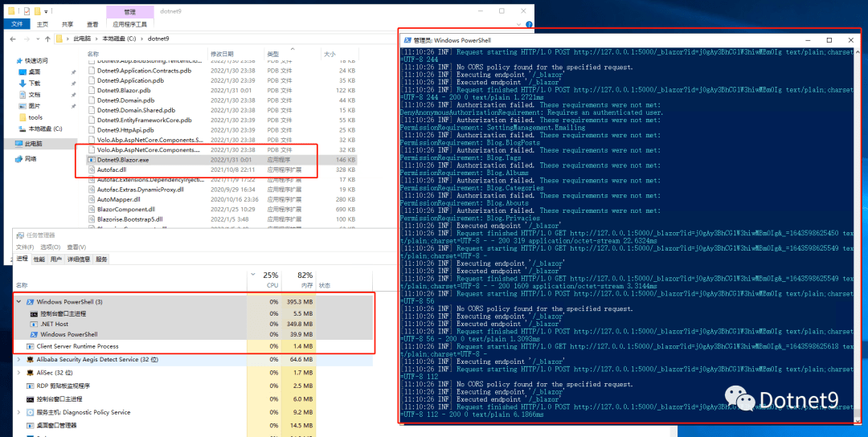Click the Autofac.dll file icon
The image size is (868, 437).
coord(92,169)
